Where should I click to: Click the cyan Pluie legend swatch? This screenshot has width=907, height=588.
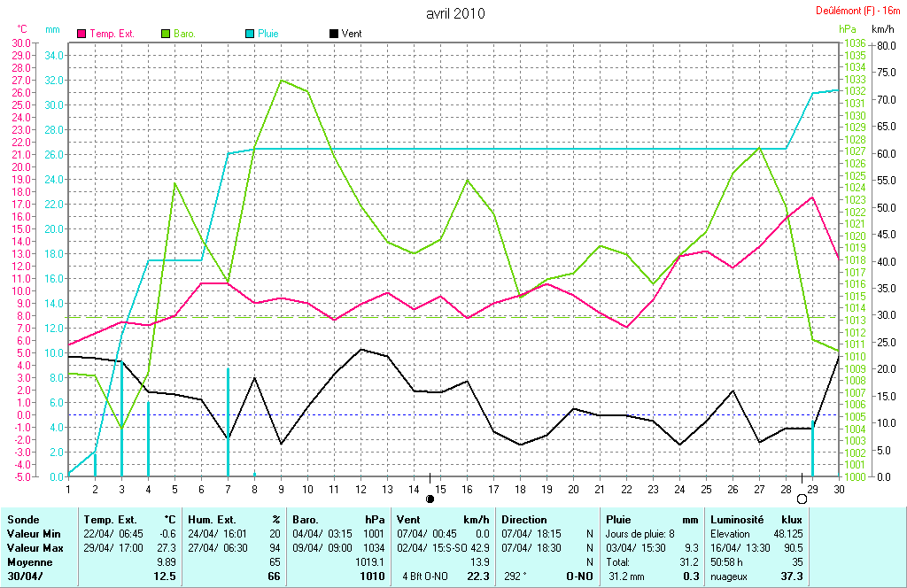pos(250,34)
